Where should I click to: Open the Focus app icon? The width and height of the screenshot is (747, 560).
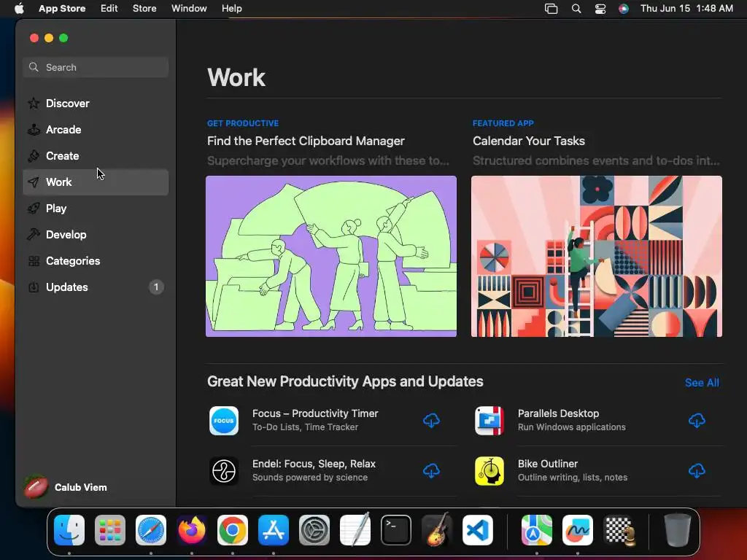pos(224,421)
